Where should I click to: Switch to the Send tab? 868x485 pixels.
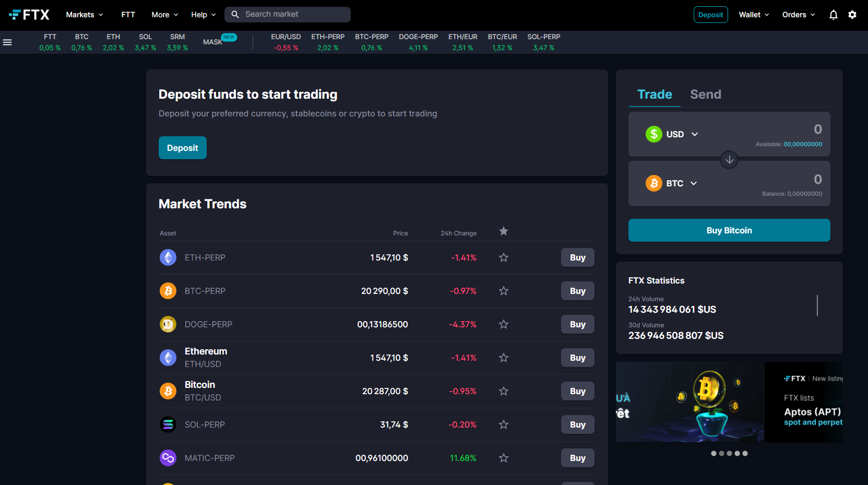point(706,94)
